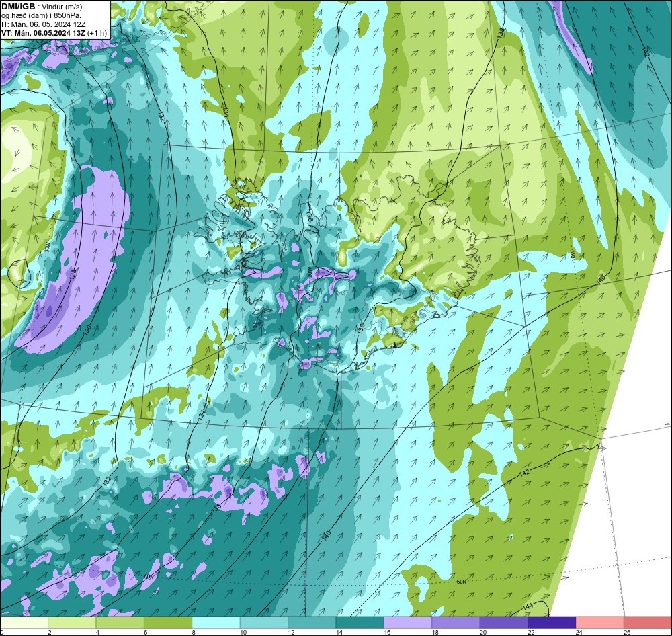Click the 128 height contour label
Viewport: 672px width, 636px height.
point(73,274)
